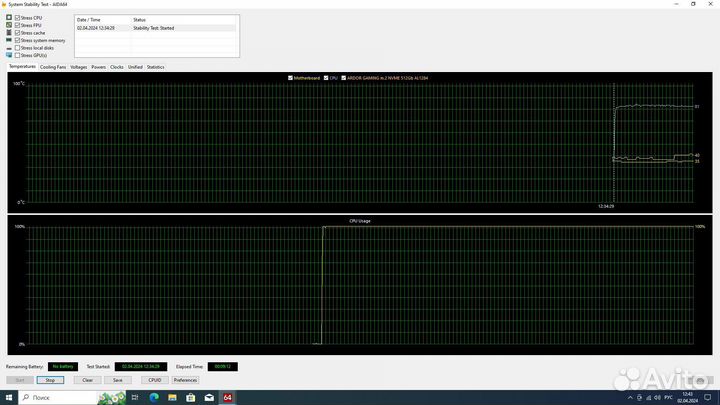Viewport: 720px width, 405px height.
Task: Click the Clear button
Action: [87, 380]
